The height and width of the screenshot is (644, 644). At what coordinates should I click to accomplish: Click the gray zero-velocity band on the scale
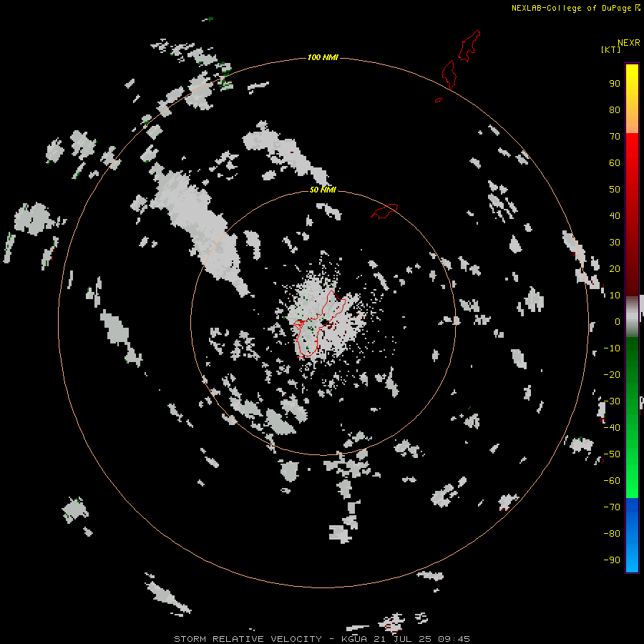point(632,317)
